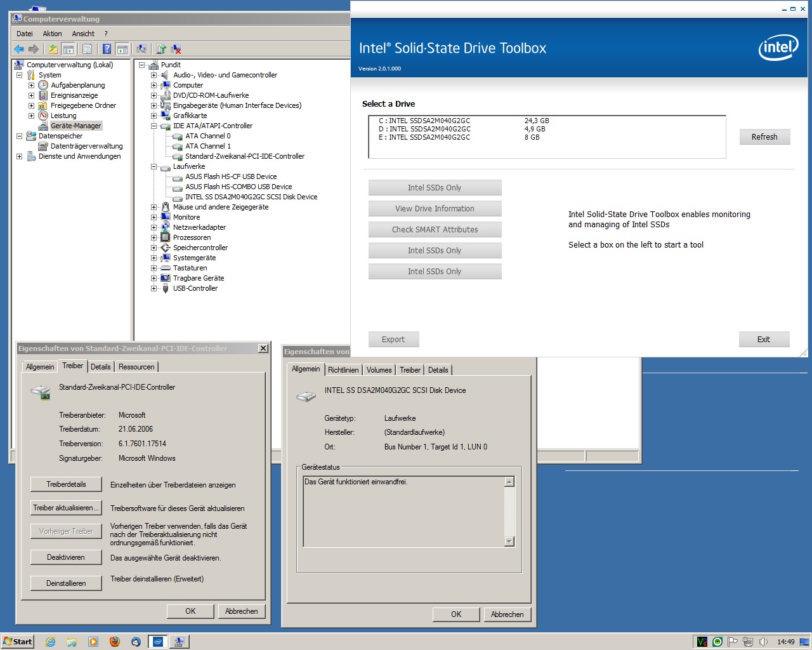Image resolution: width=812 pixels, height=650 pixels.
Task: Click Check SMART Attributes button
Action: click(435, 230)
